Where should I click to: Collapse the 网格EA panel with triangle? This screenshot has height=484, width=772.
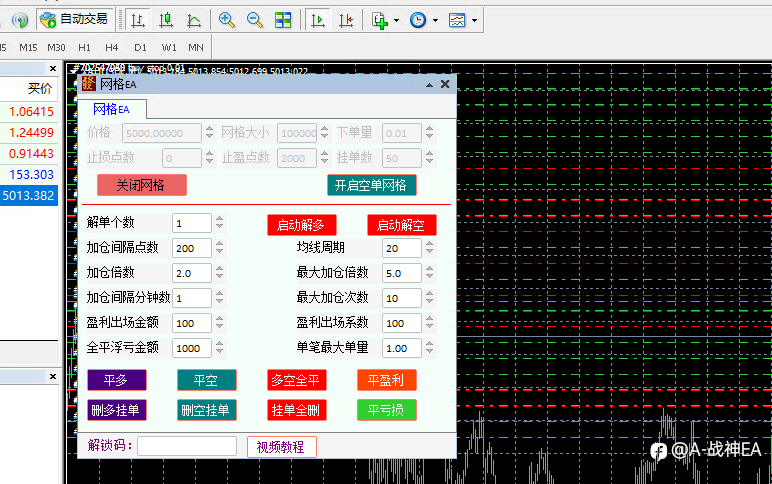click(x=427, y=85)
